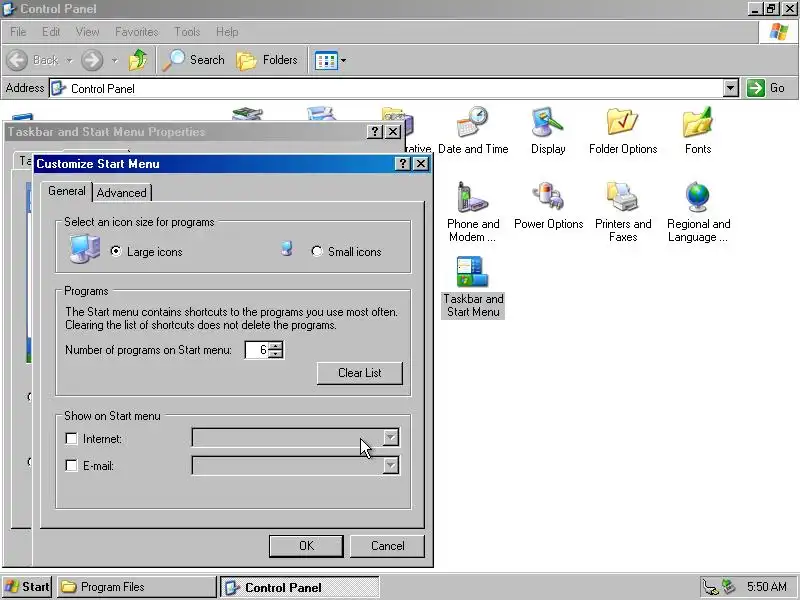Open the Display control panel icon
Viewport: 800px width, 600px height.
[547, 130]
